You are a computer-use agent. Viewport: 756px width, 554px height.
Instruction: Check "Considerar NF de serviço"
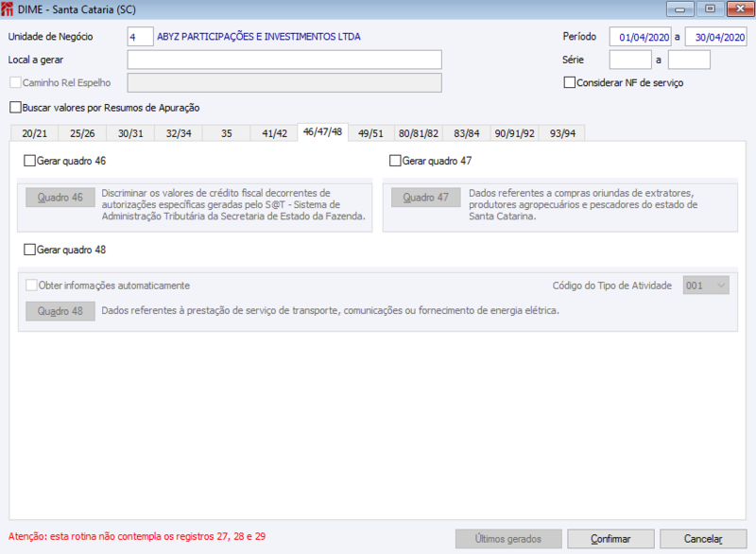tap(569, 82)
